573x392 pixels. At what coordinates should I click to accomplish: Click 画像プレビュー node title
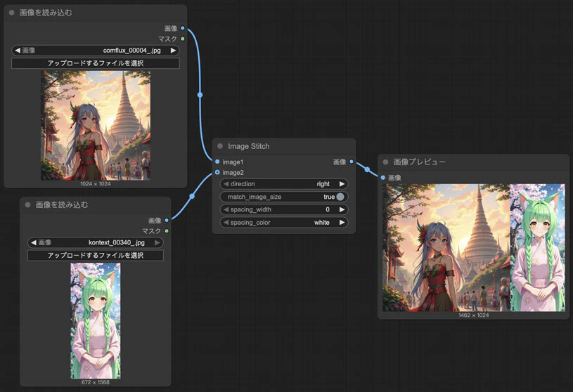[419, 162]
